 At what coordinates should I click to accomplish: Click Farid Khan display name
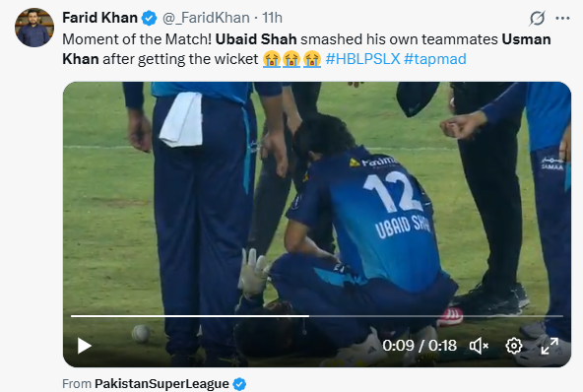point(99,18)
